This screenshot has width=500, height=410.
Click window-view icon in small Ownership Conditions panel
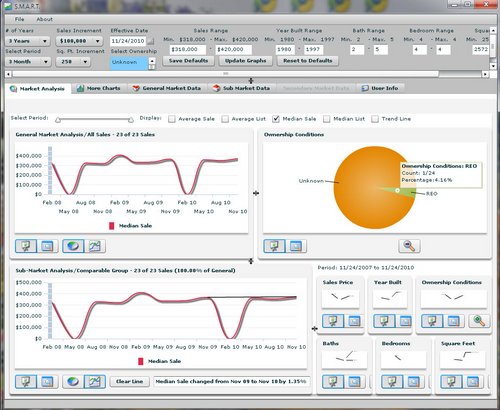click(x=453, y=321)
